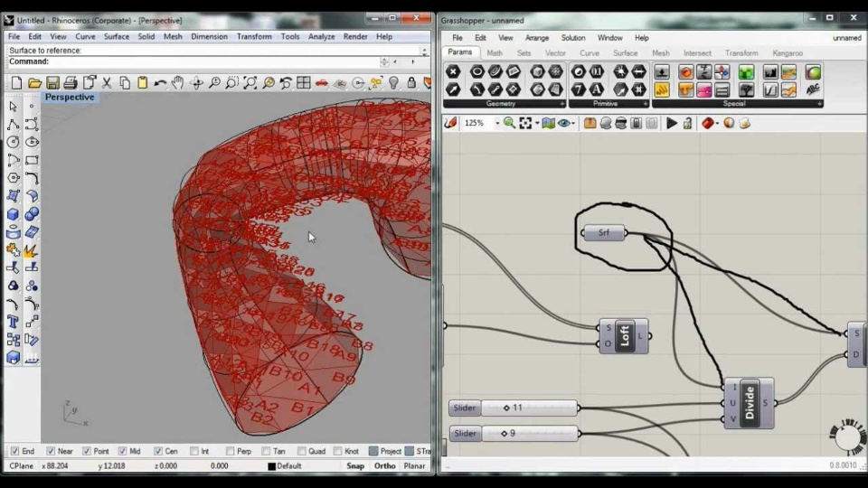
Task: Click the light bulb hide/show icon
Action: point(393,83)
